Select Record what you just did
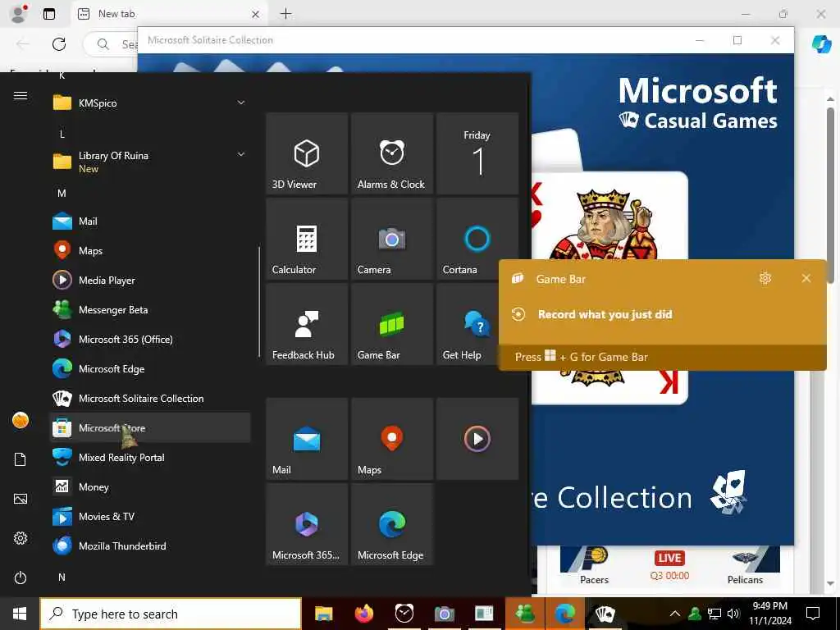The height and width of the screenshot is (630, 840). tap(605, 314)
